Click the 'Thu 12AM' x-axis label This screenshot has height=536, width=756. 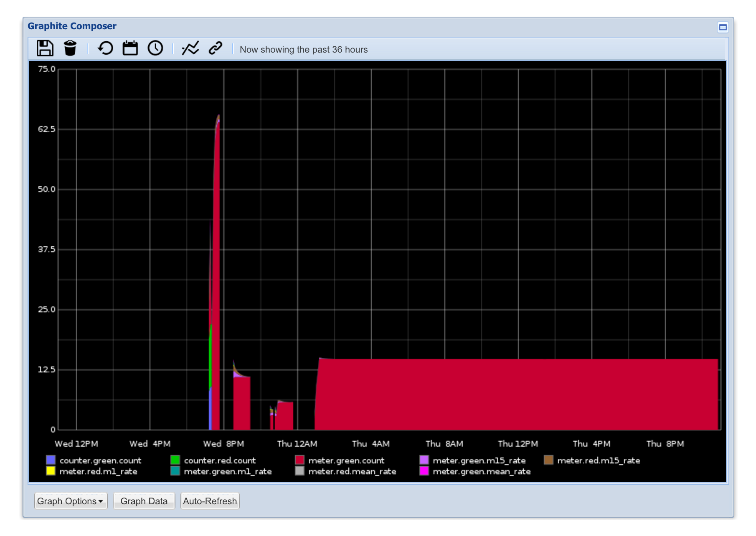(x=297, y=444)
